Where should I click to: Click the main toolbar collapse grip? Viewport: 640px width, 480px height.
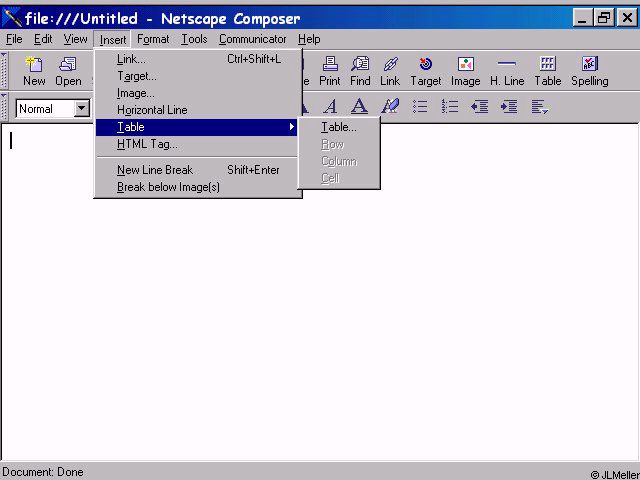point(4,70)
